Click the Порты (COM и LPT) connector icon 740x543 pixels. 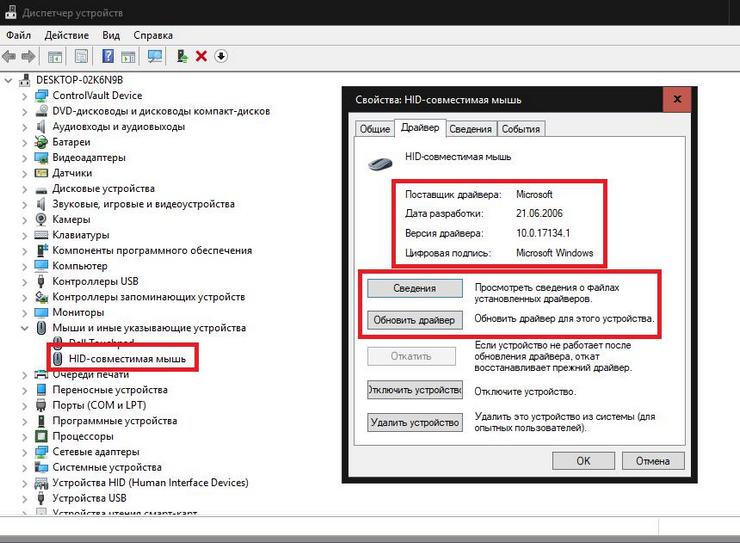click(x=41, y=405)
